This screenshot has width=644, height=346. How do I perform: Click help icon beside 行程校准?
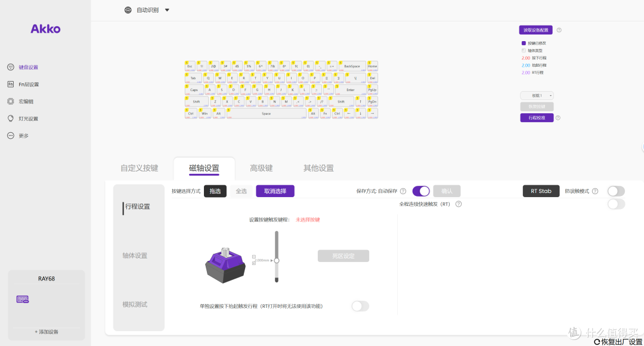tap(558, 118)
